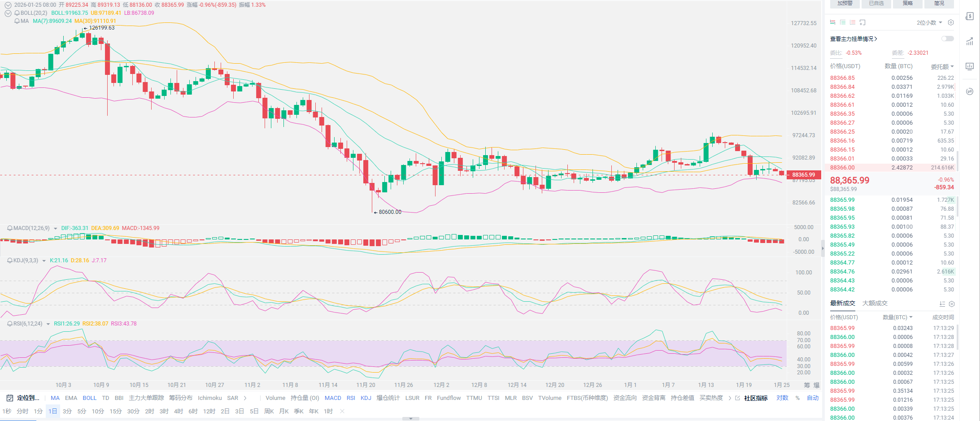Screen dimensions: 980x421
Task: Toggle 对数 logarithmic scale
Action: click(782, 398)
